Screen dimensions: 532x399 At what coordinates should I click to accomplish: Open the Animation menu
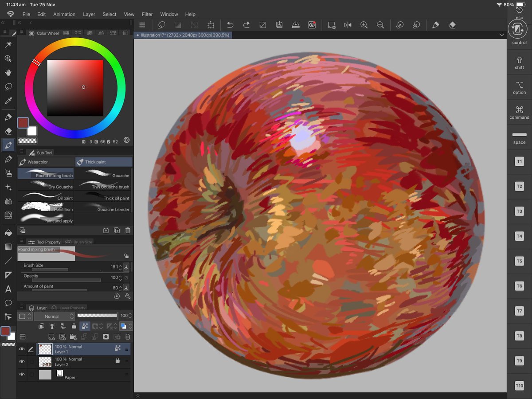point(64,14)
